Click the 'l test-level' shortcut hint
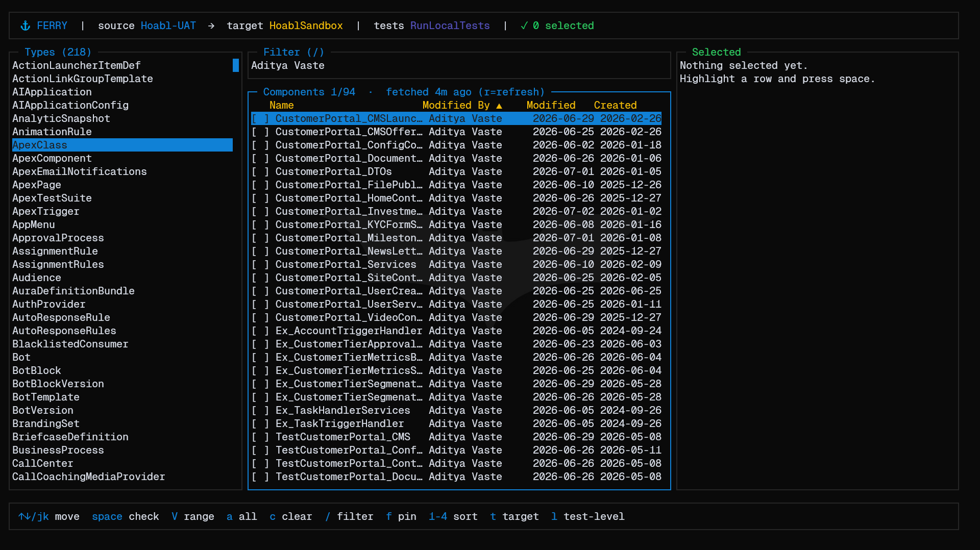The image size is (980, 550). point(588,516)
